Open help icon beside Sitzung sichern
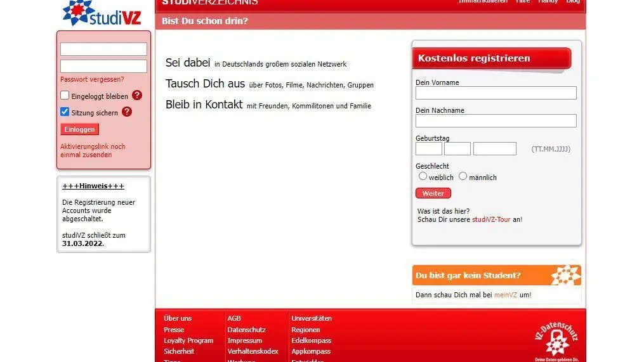The image size is (644, 362). (x=127, y=112)
